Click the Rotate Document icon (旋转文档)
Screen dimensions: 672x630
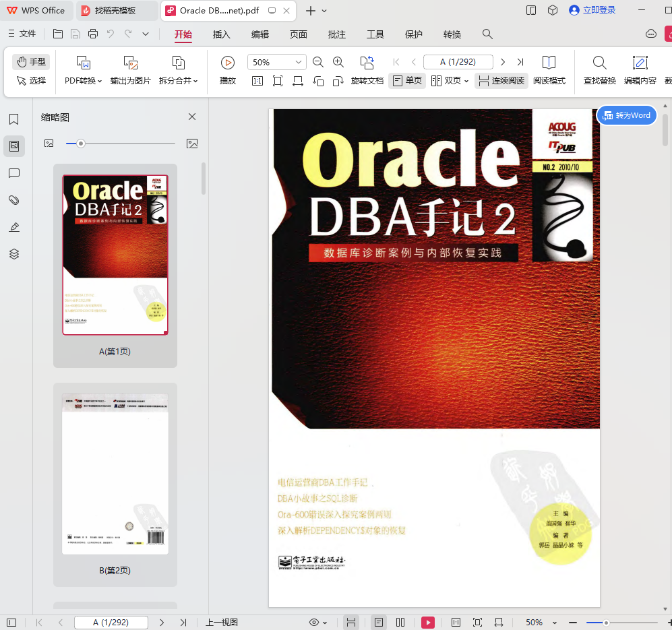[367, 63]
